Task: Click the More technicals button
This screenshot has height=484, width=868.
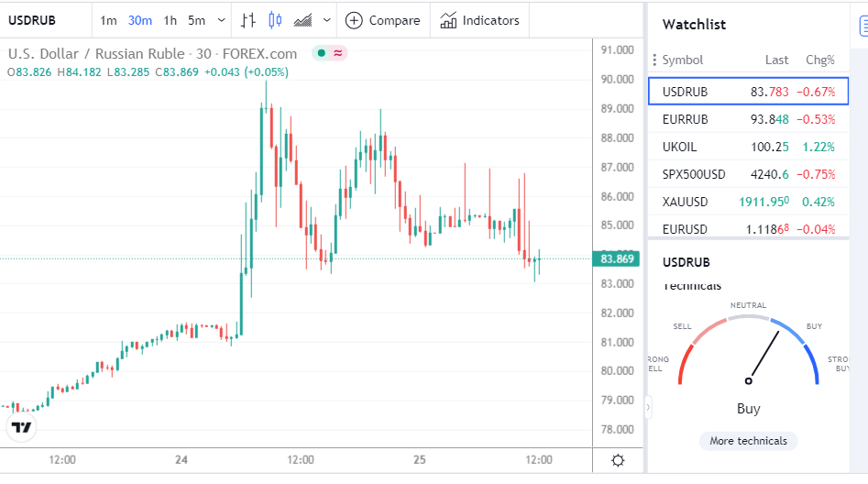Action: pos(749,441)
